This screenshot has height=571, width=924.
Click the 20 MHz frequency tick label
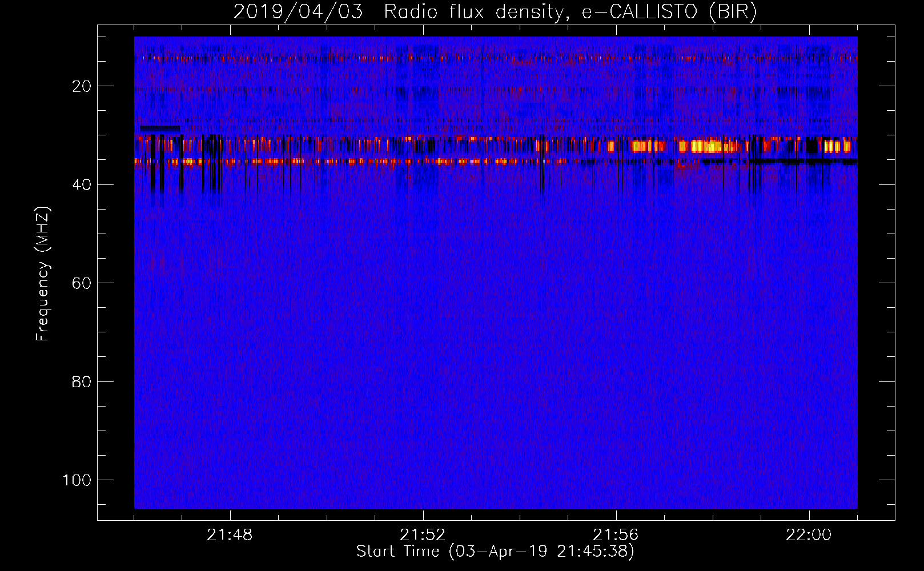(x=82, y=86)
